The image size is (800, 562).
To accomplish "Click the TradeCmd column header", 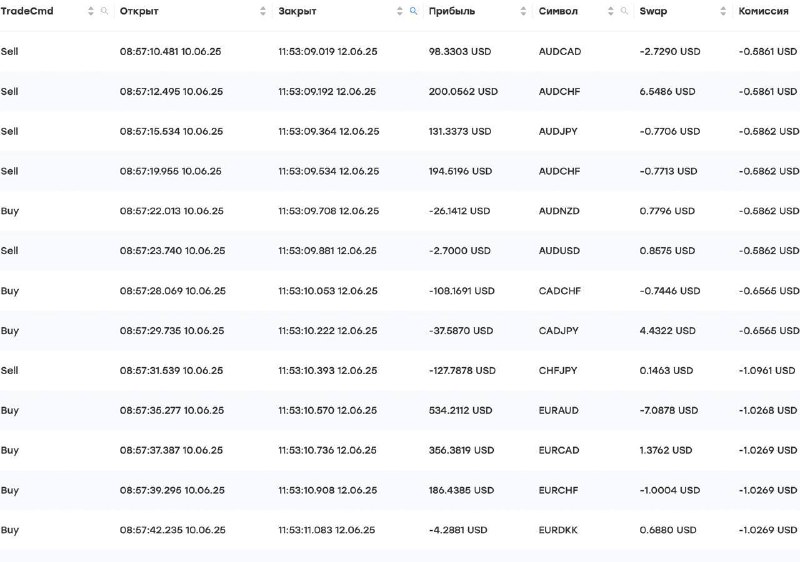I will pos(27,11).
